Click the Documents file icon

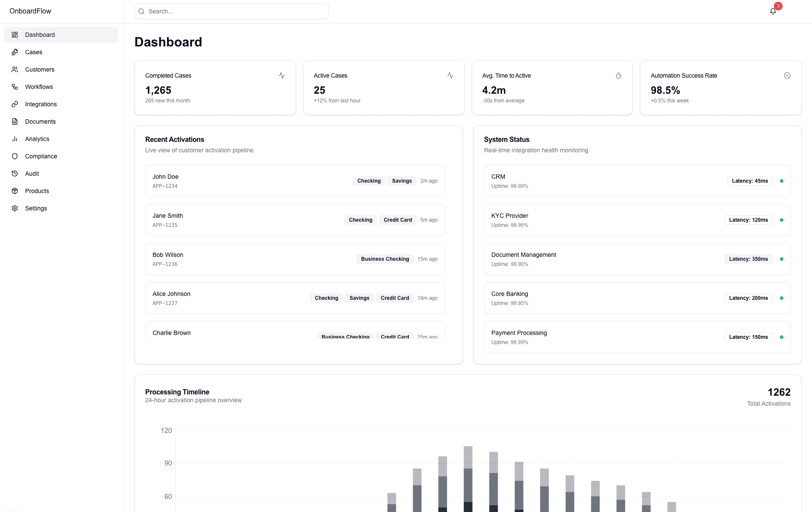[x=15, y=121]
